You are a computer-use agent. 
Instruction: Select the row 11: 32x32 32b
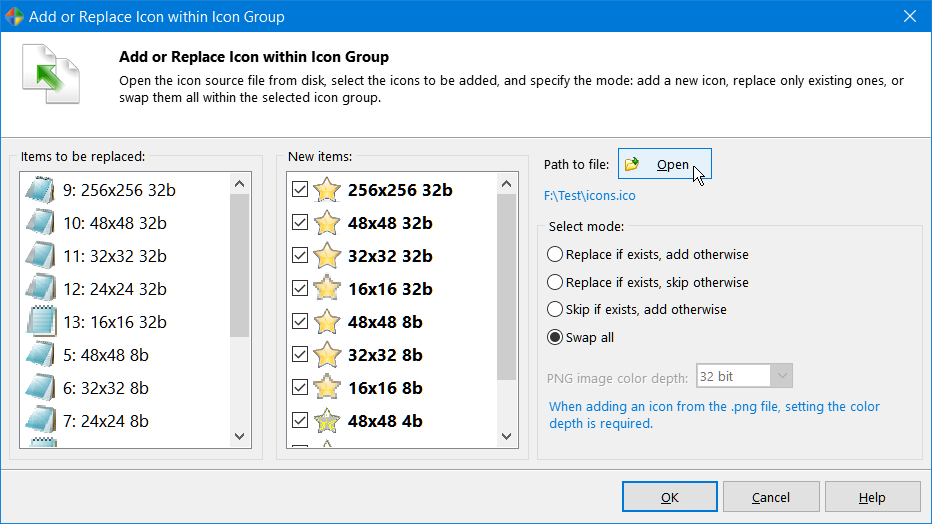[125, 256]
